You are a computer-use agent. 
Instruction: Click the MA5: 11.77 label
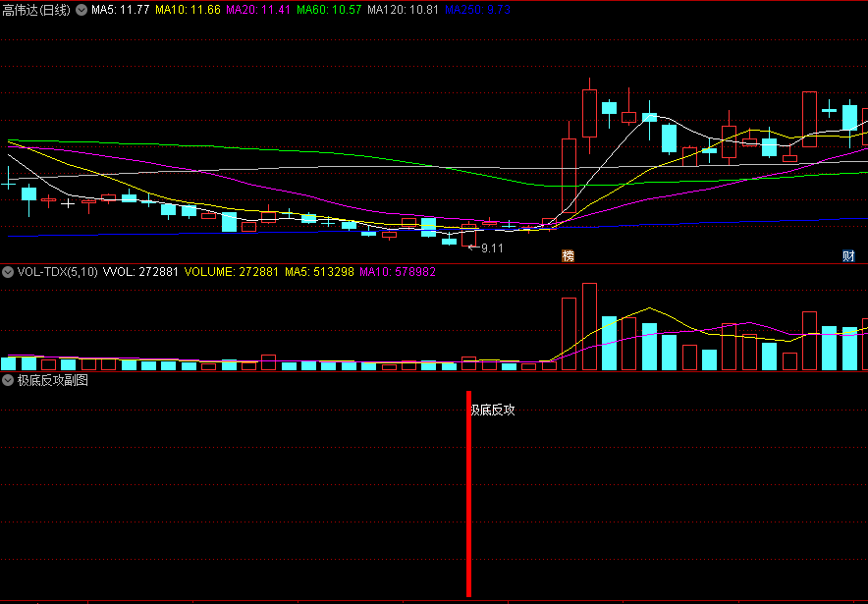point(120,10)
